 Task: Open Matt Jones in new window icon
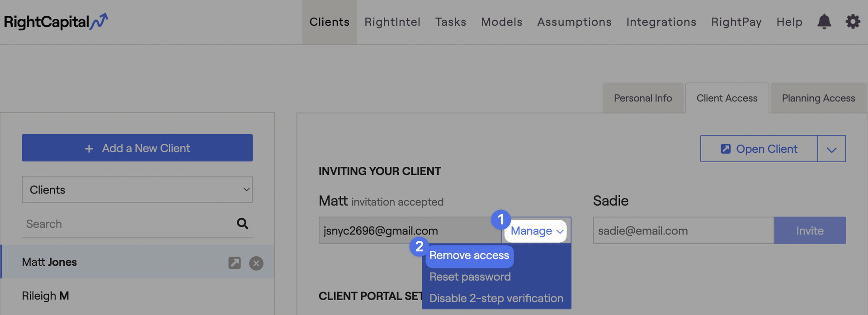[x=235, y=263]
